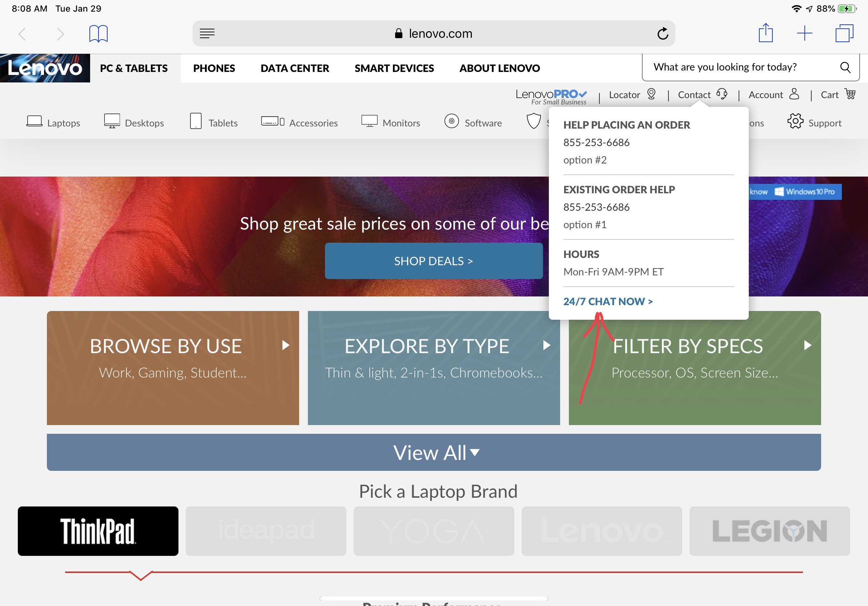Screen dimensions: 868x606
Task: Tap the Reader view lines icon
Action: click(x=207, y=34)
